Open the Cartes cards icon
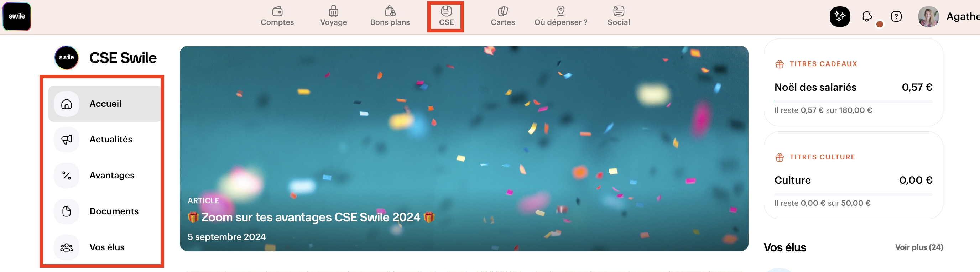The width and height of the screenshot is (980, 272). (x=502, y=11)
